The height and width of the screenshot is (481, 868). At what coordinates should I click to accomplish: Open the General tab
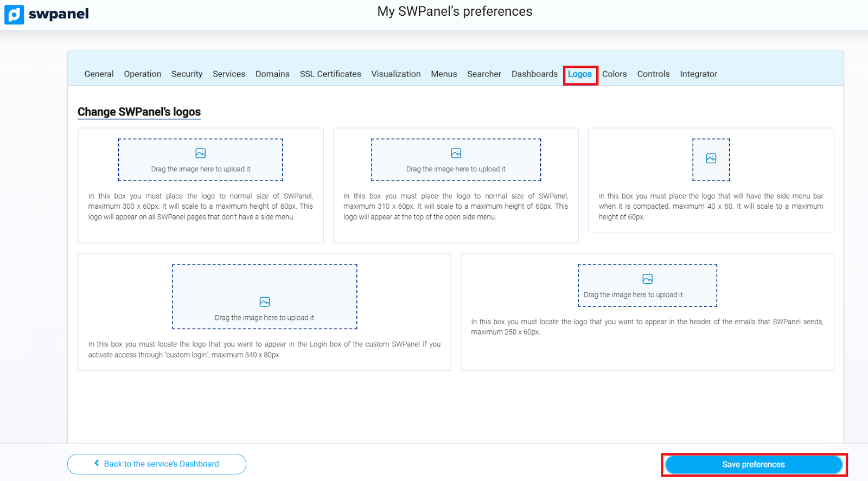99,74
